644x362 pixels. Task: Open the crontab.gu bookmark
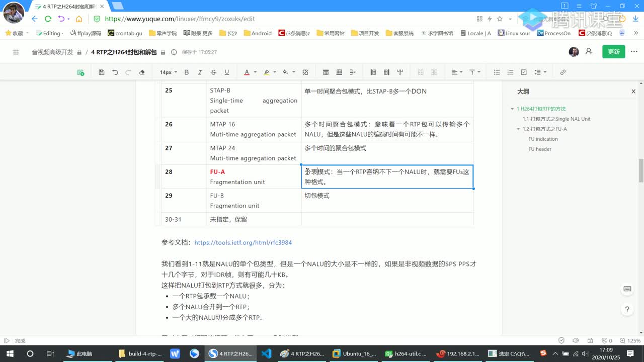(x=125, y=33)
